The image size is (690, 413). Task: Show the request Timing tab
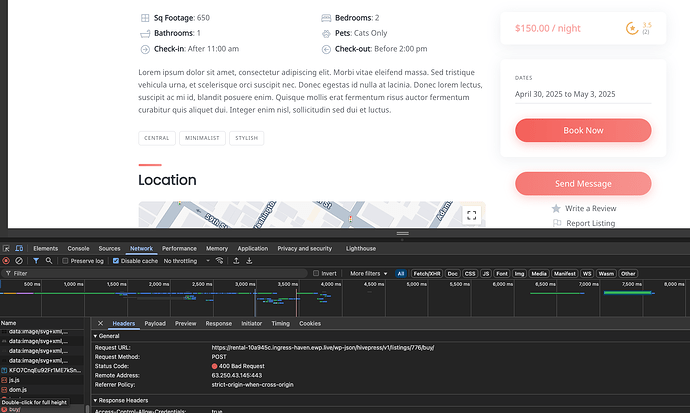coord(280,323)
